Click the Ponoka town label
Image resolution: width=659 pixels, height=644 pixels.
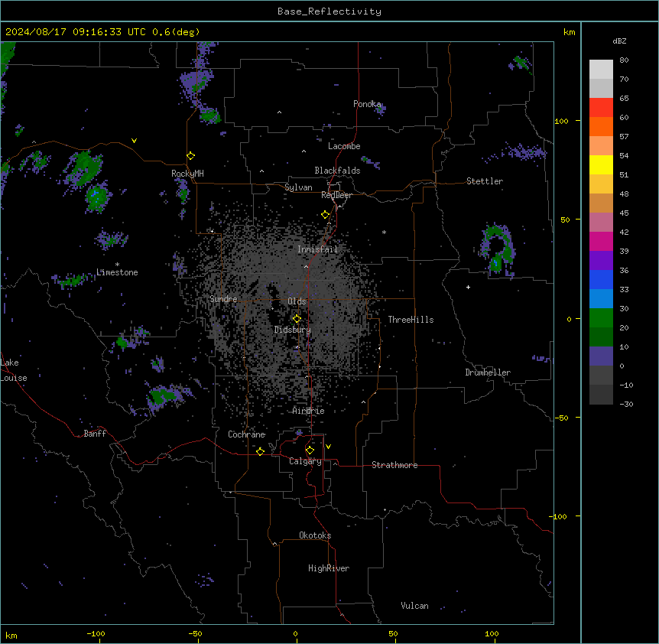(x=367, y=104)
